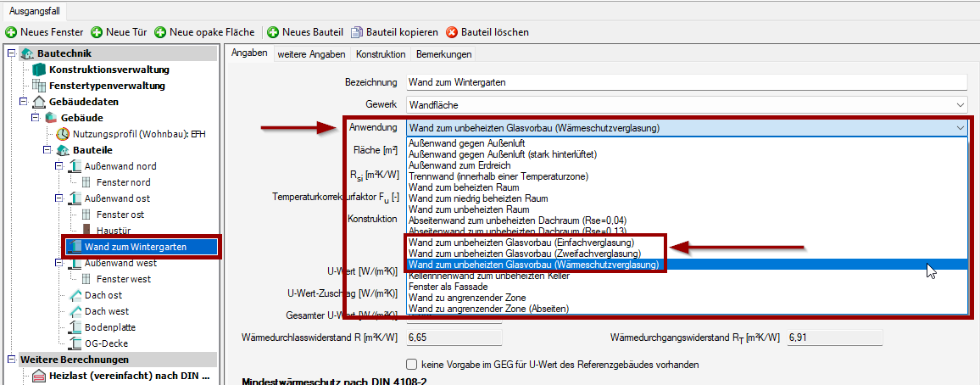Click the red Bauteil löschen icon
The image size is (980, 385).
click(452, 32)
